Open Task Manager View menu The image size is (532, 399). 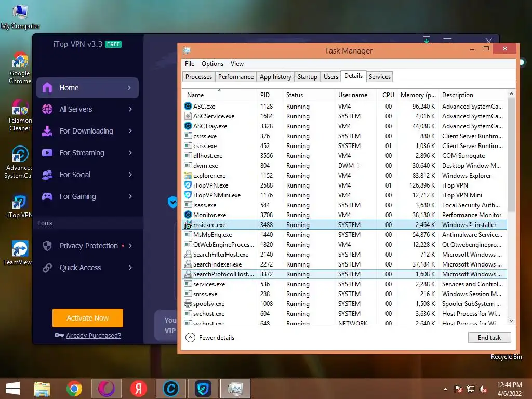coord(237,64)
